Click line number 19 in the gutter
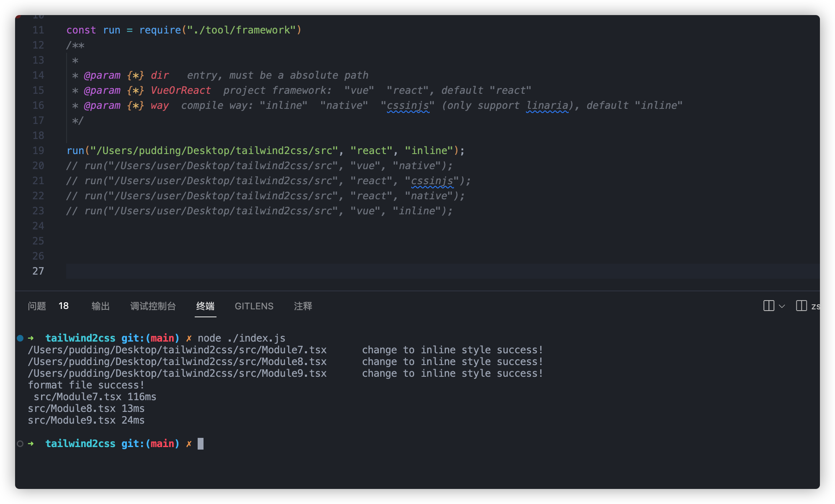 (38, 151)
